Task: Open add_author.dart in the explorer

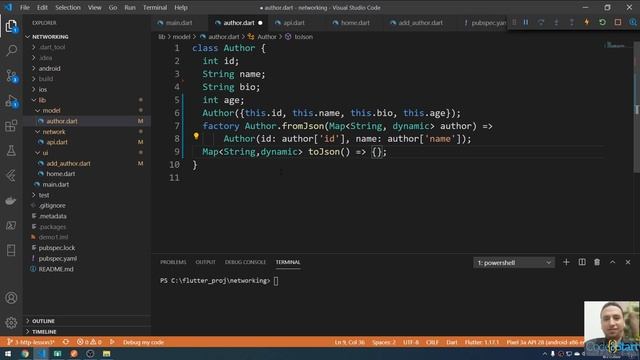Action: tap(68, 163)
